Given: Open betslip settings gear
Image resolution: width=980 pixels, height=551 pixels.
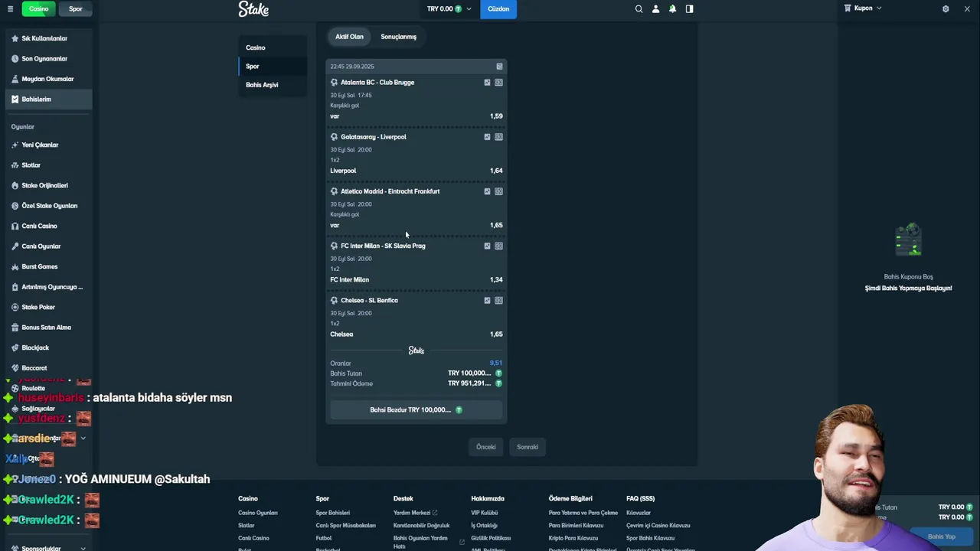Looking at the screenshot, I should 946,9.
